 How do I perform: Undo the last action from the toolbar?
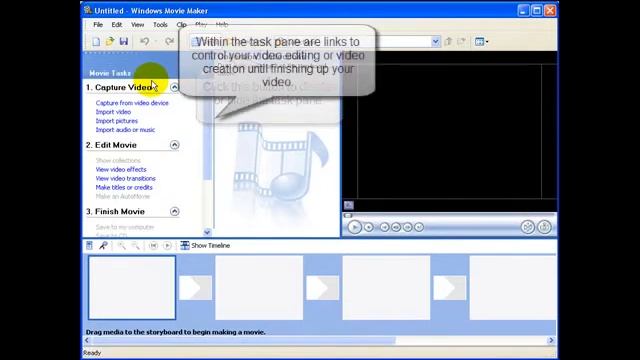[144, 41]
